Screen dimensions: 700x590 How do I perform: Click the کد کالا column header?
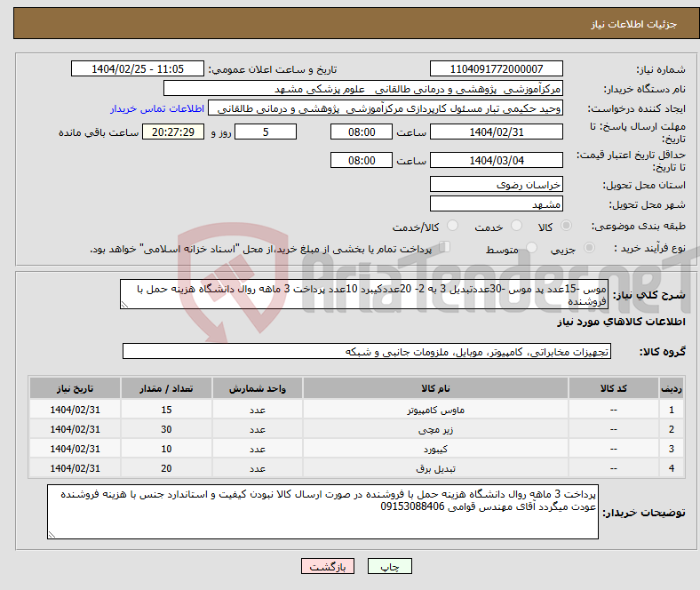[x=614, y=388]
